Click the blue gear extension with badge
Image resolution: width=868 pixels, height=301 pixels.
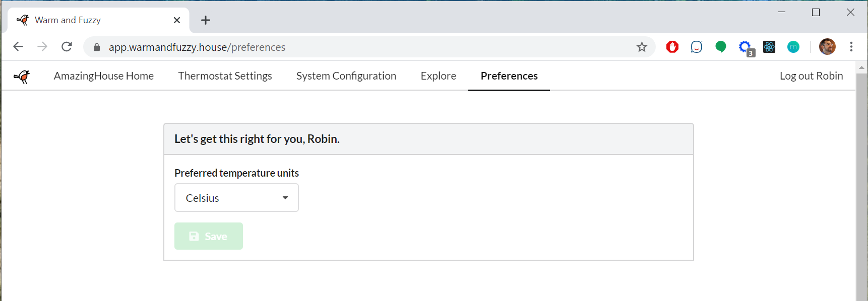(x=745, y=47)
